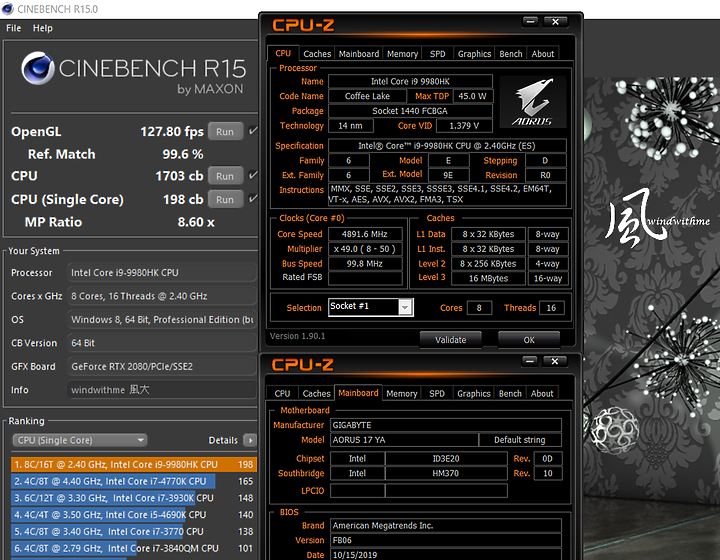Open SPD tab in lower CPU-Z window
This screenshot has width=720, height=560.
[x=437, y=393]
